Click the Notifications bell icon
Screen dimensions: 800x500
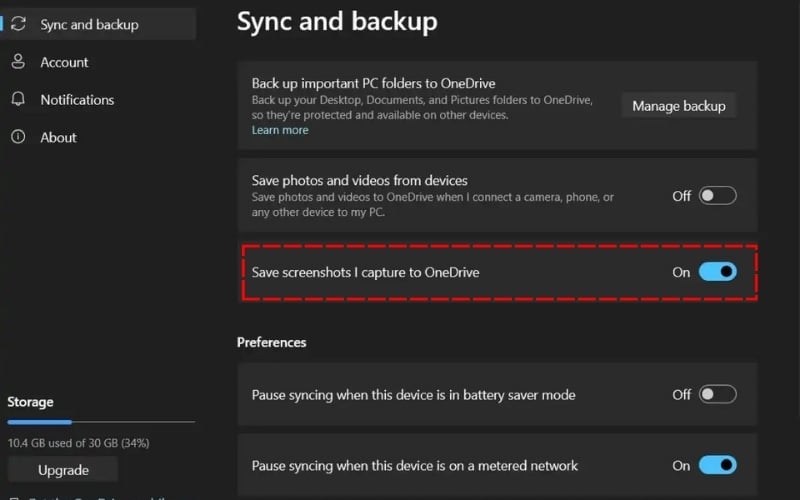[x=18, y=99]
